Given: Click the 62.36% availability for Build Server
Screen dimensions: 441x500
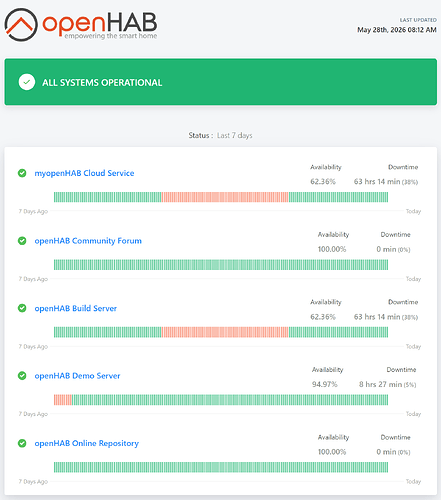Looking at the screenshot, I should (323, 317).
